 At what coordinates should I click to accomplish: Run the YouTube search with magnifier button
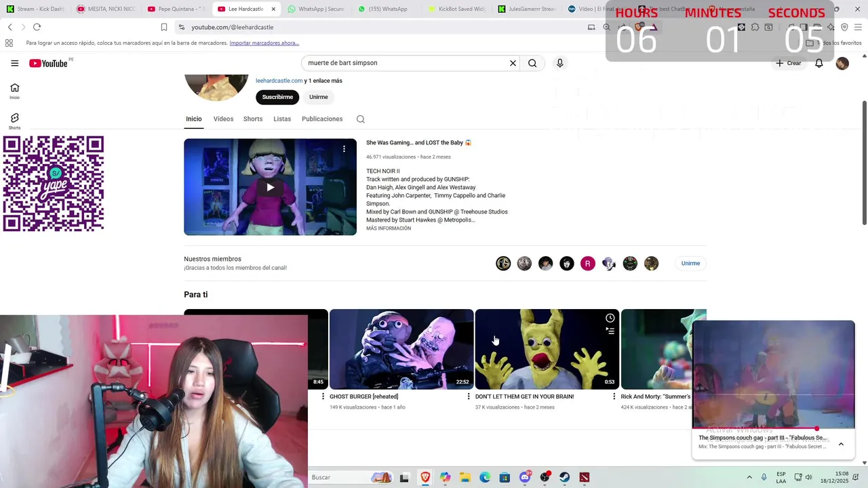click(532, 63)
